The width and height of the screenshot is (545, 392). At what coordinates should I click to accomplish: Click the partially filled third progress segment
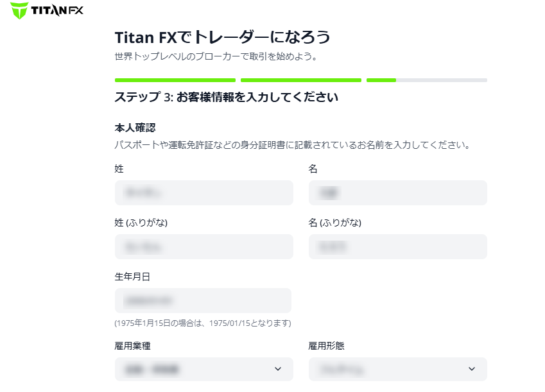(x=426, y=80)
